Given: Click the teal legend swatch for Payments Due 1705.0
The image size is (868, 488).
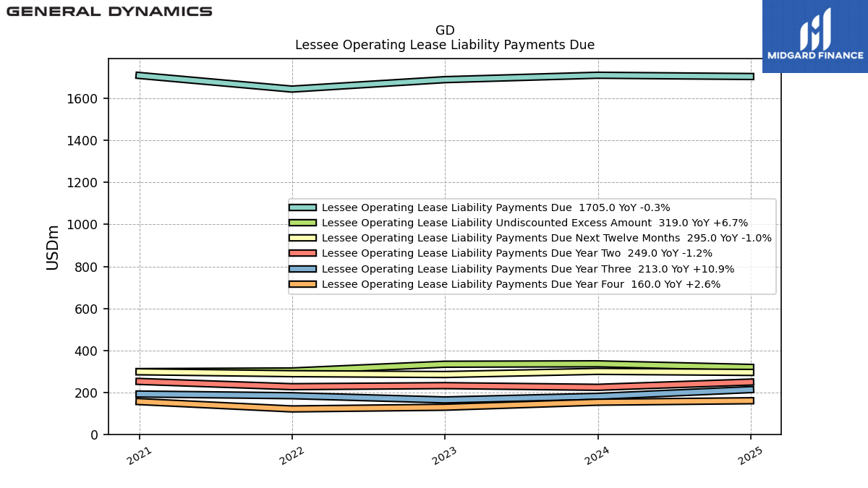Looking at the screenshot, I should pos(302,207).
